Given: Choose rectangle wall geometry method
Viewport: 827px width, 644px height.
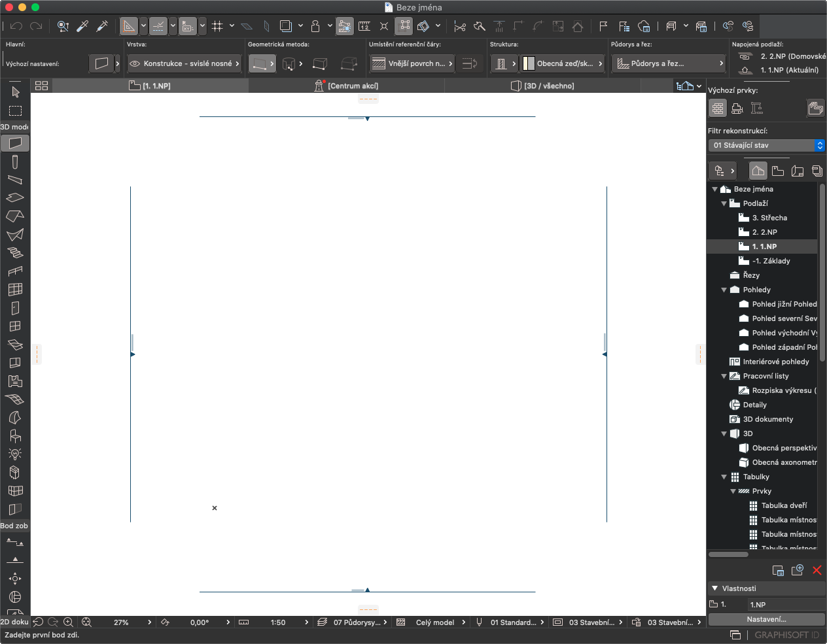Looking at the screenshot, I should point(320,63).
